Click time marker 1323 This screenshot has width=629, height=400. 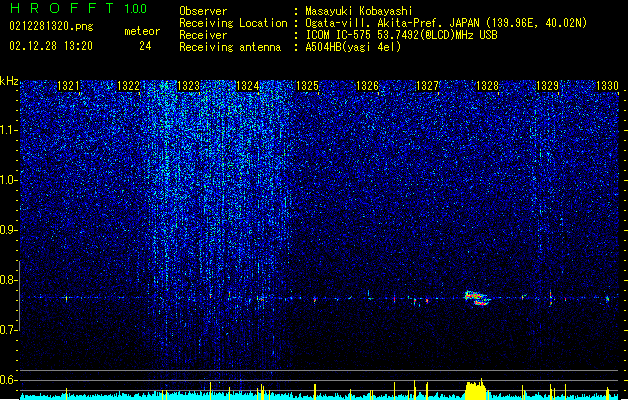coord(188,86)
